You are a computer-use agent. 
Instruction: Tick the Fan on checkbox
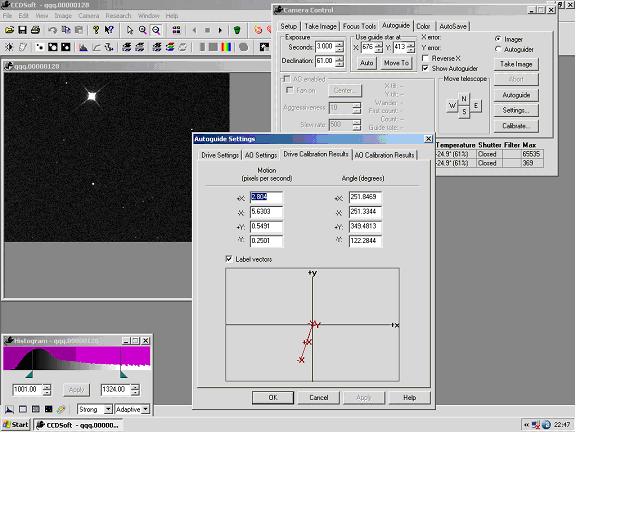[289, 90]
